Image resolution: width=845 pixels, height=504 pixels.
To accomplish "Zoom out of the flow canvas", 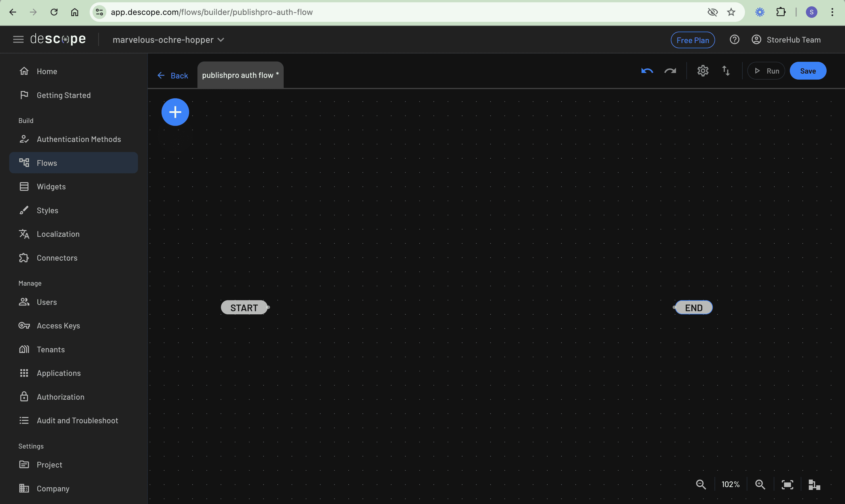I will click(701, 484).
